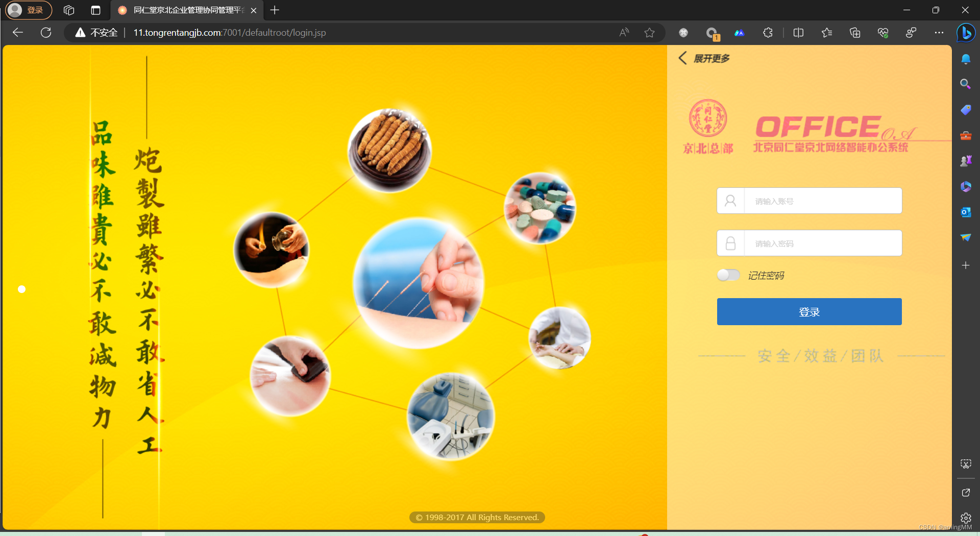Open browser essentials heart icon
Image resolution: width=980 pixels, height=536 pixels.
883,33
